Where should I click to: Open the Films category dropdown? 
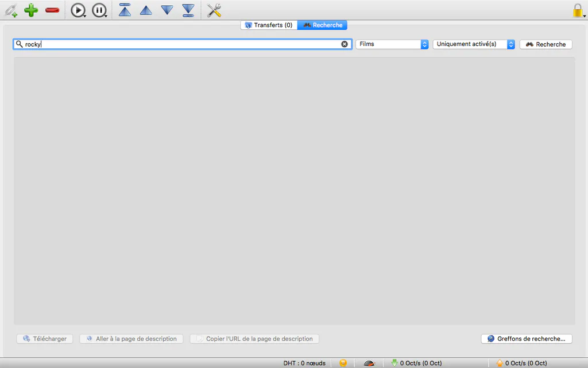[392, 44]
